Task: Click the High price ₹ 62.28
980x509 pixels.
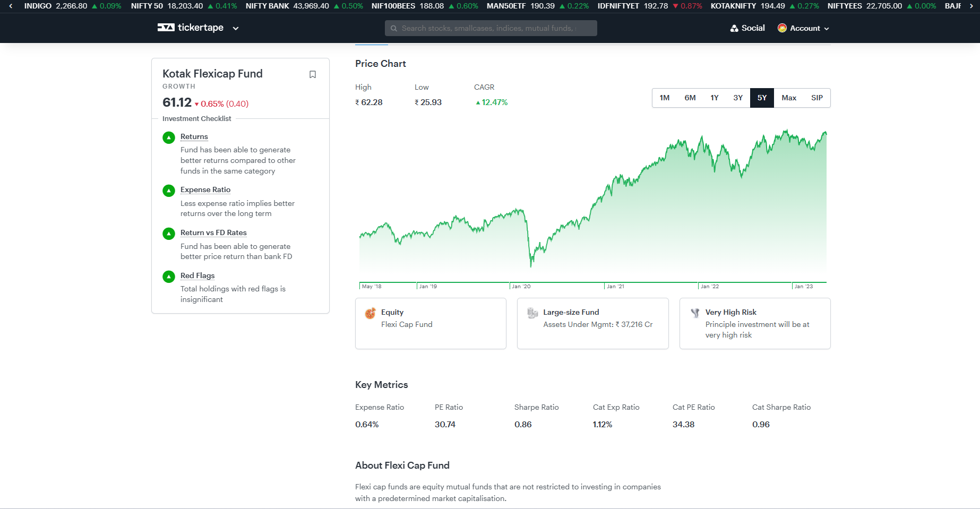Action: [x=369, y=102]
